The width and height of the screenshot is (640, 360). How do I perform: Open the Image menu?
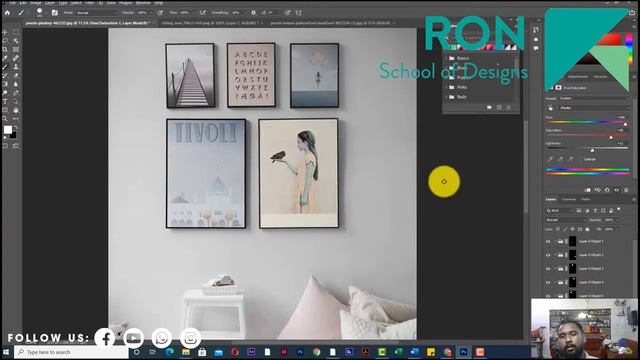pos(36,3)
